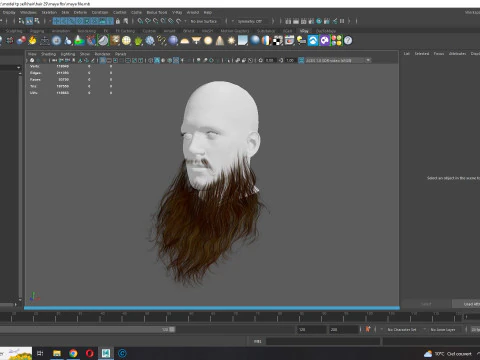480x360 pixels.
Task: Click the blue snowflake-pattern sphere shelf icon
Action: 150,41
